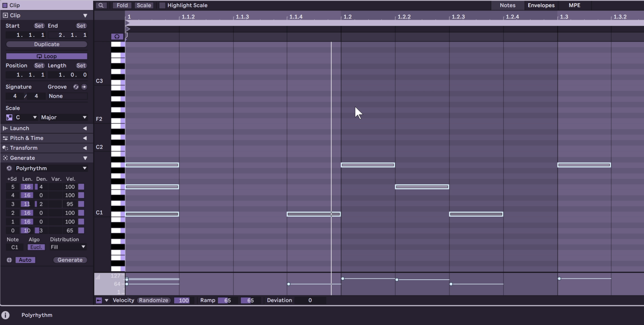The image size is (644, 325).
Task: Toggle the clip scale mode icon
Action: coord(9,117)
